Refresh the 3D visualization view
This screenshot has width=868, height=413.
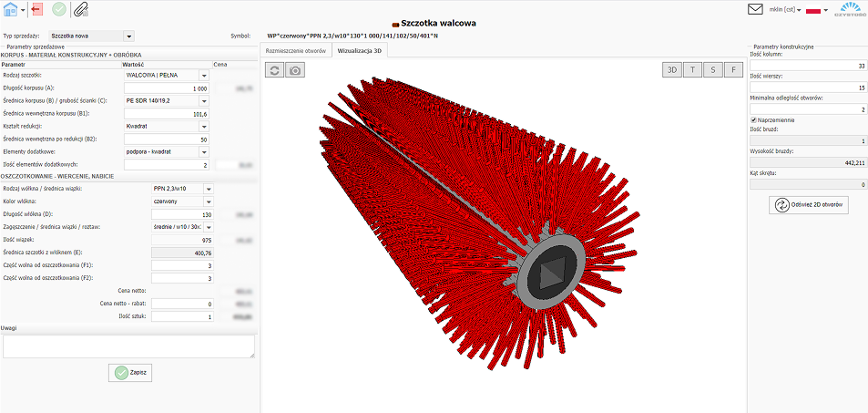click(x=274, y=70)
